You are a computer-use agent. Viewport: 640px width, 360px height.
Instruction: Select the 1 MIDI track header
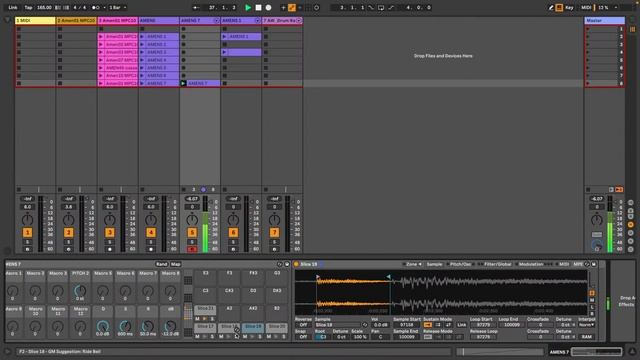click(x=35, y=20)
